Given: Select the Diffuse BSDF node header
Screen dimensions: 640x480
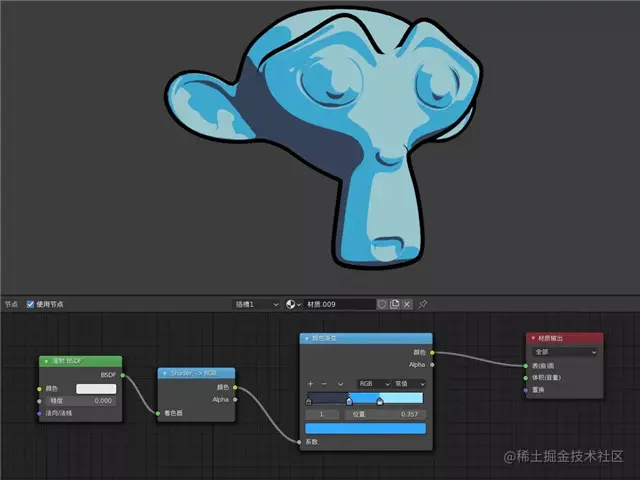Looking at the screenshot, I should 80,361.
